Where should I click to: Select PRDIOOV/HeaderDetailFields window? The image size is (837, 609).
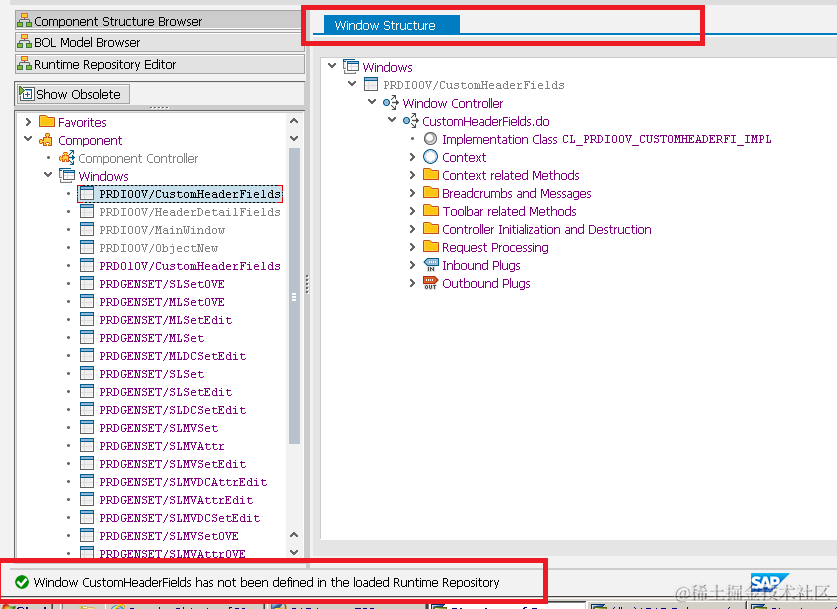(x=190, y=212)
